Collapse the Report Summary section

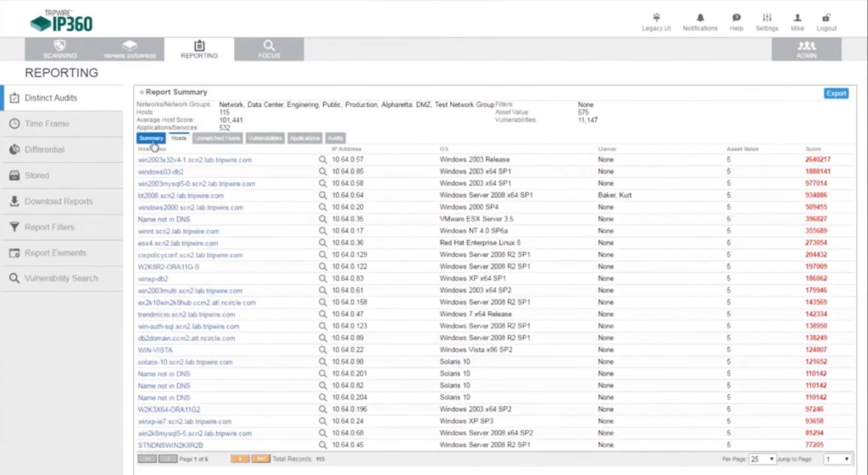pos(142,92)
